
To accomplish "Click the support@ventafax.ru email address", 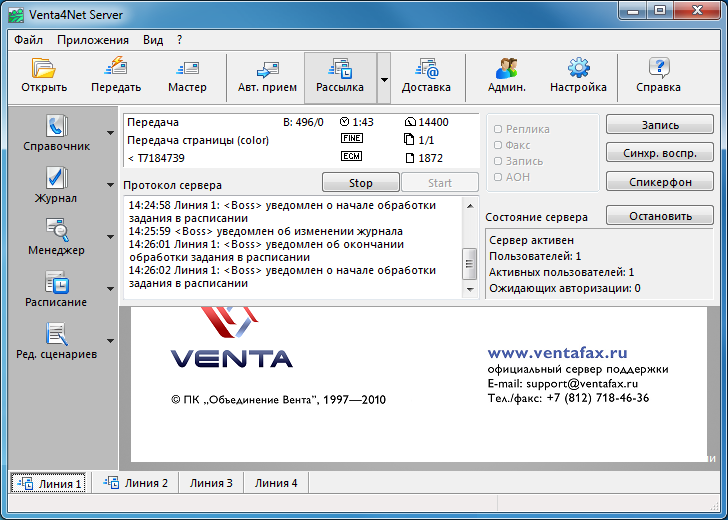I will click(x=582, y=384).
